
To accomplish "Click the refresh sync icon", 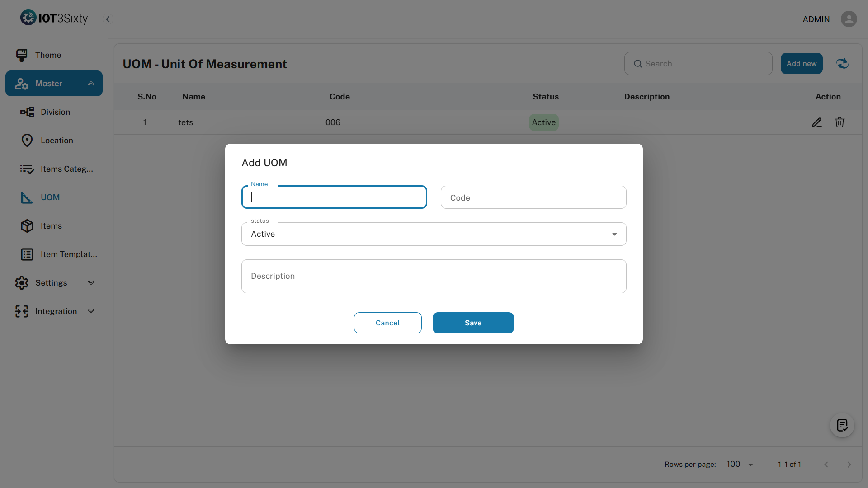I will coord(842,64).
